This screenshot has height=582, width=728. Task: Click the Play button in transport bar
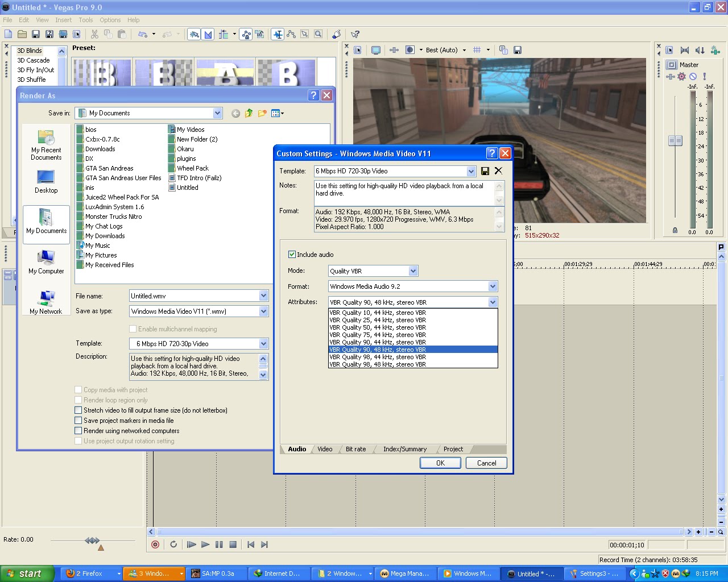(205, 544)
